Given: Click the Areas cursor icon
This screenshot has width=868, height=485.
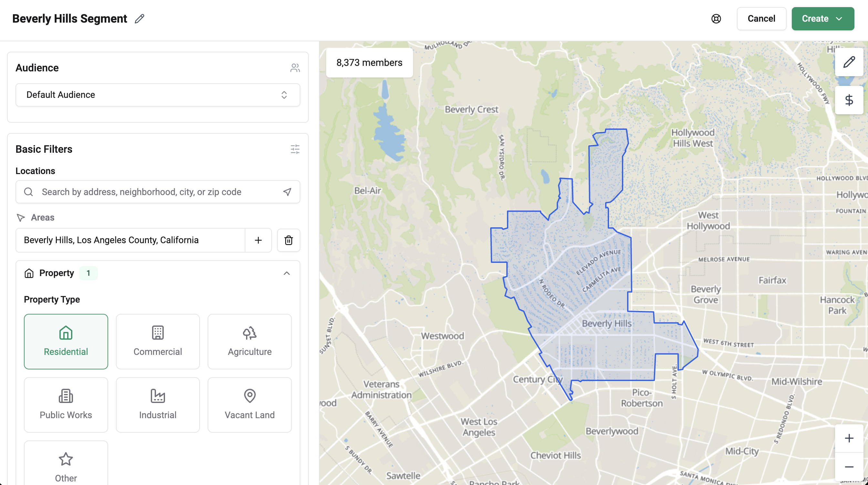Looking at the screenshot, I should [21, 217].
